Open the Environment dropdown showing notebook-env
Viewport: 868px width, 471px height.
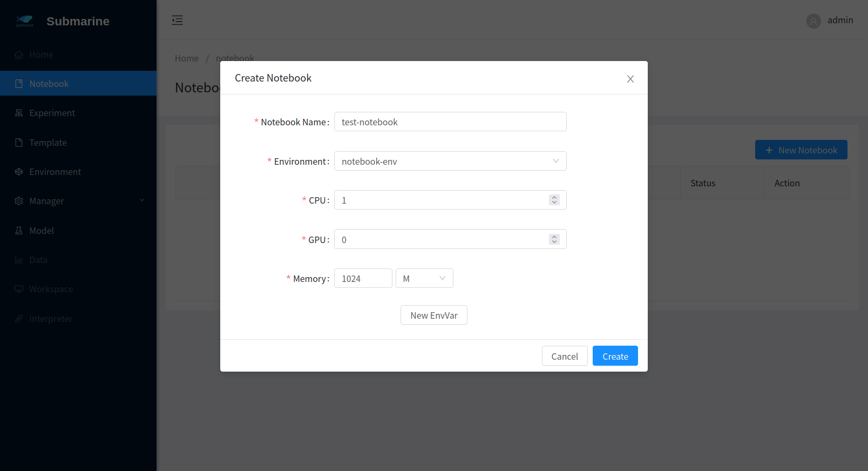(450, 161)
